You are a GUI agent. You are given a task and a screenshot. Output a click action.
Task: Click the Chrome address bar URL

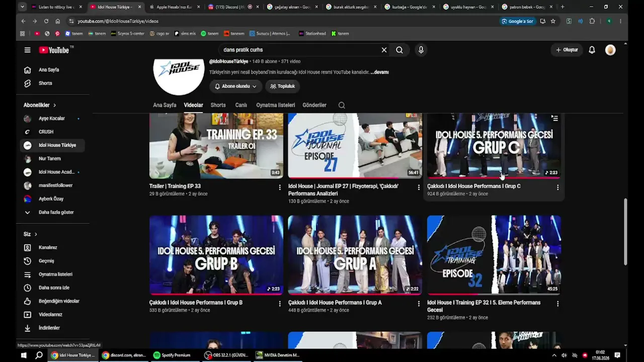pos(118,21)
